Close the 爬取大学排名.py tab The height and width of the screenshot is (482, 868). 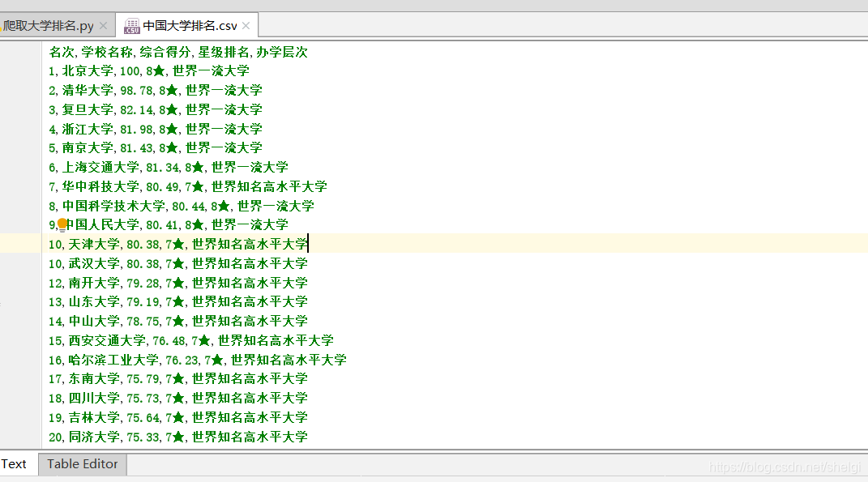pyautogui.click(x=103, y=25)
